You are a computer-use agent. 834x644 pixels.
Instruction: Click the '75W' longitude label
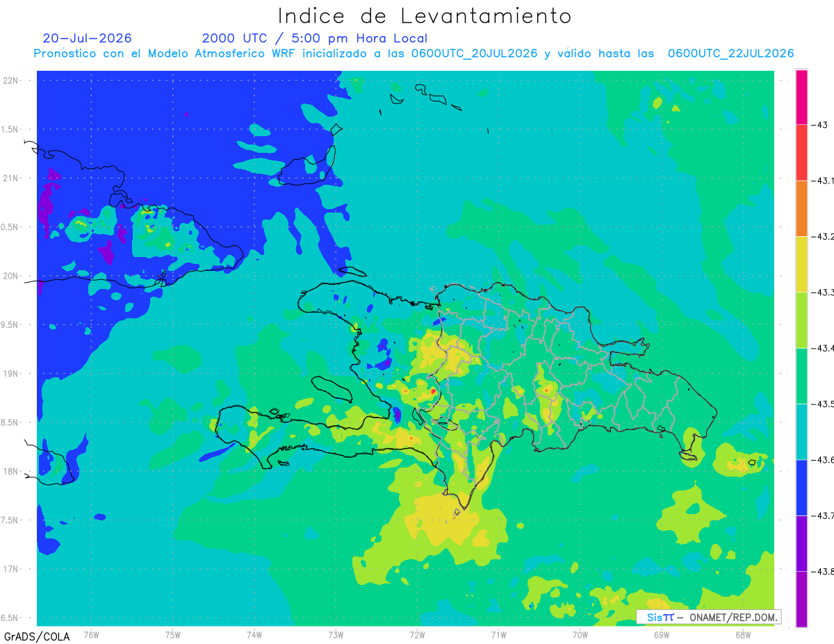173,634
